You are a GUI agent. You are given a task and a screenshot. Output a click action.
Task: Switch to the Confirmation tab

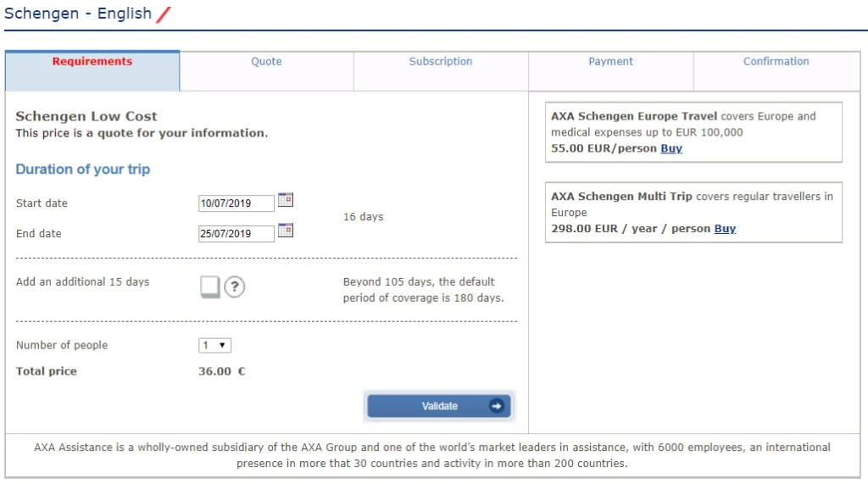(776, 62)
